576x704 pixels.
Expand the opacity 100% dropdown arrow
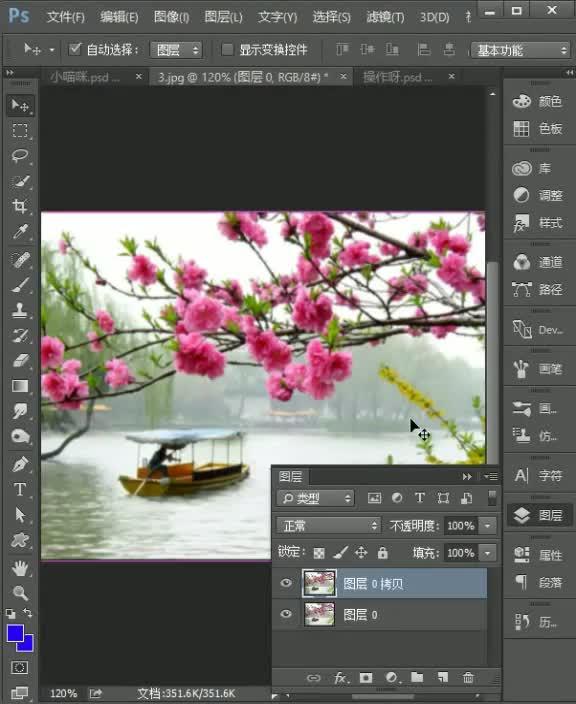tap(488, 526)
